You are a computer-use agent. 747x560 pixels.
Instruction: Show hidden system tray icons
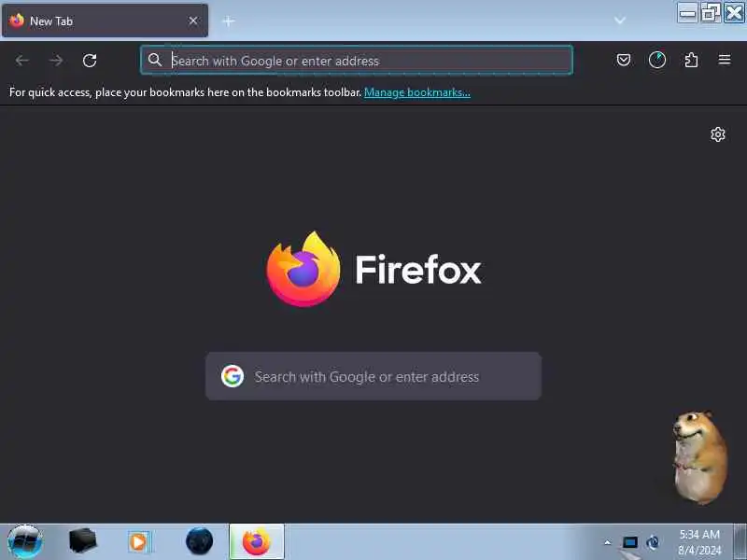tap(608, 542)
